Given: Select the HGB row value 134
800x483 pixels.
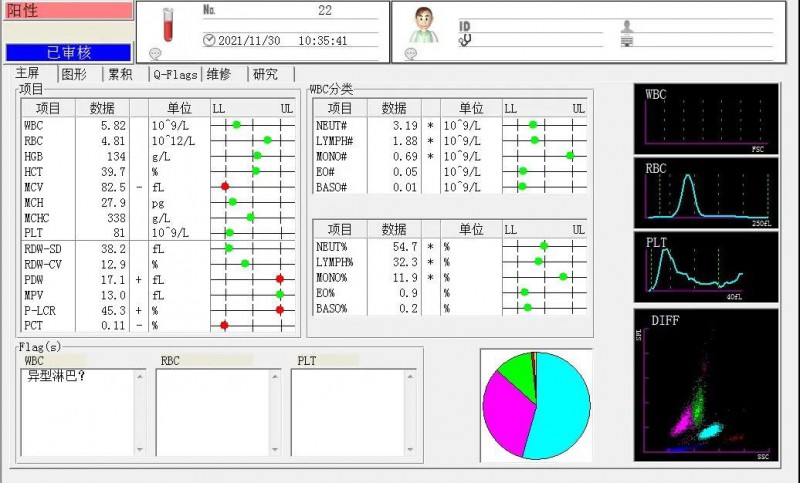Looking at the screenshot, I should 116,157.
